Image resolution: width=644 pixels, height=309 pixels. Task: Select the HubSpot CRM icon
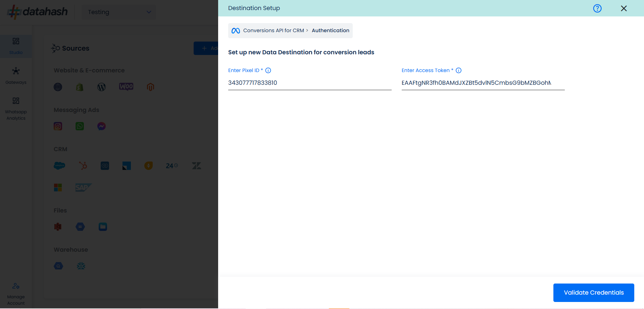coord(83,166)
